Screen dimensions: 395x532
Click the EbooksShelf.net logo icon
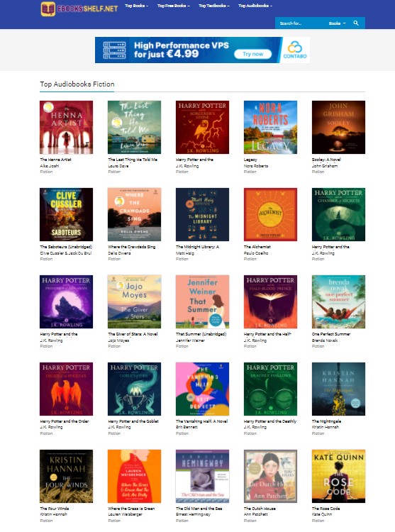point(48,9)
